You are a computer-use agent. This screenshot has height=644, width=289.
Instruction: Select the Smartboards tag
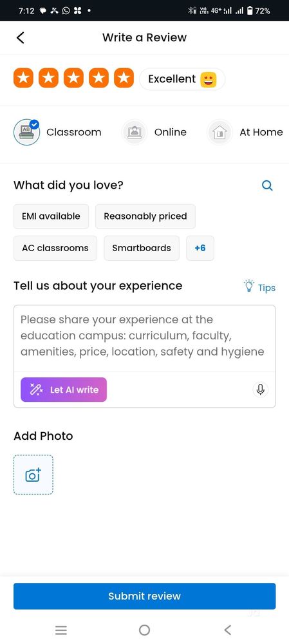pos(142,248)
